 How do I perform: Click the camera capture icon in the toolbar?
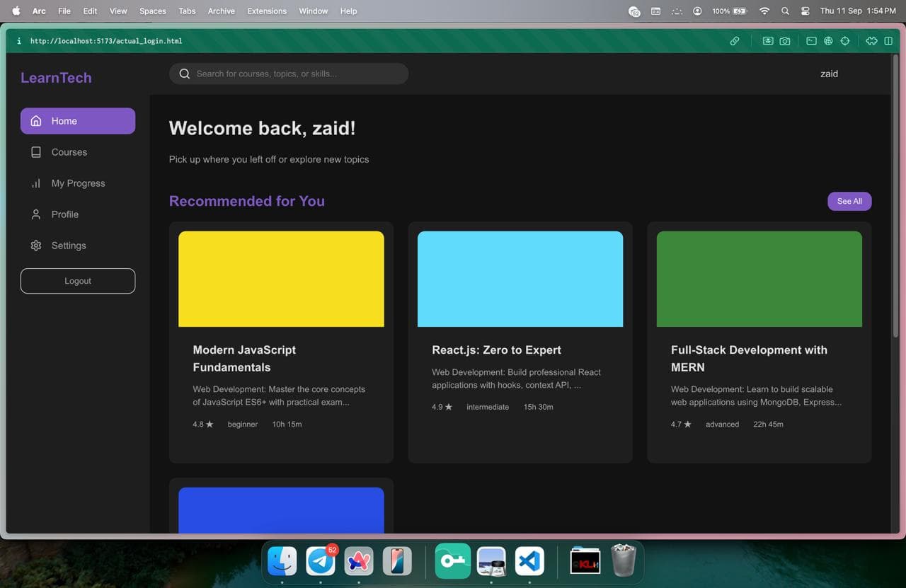(x=785, y=41)
